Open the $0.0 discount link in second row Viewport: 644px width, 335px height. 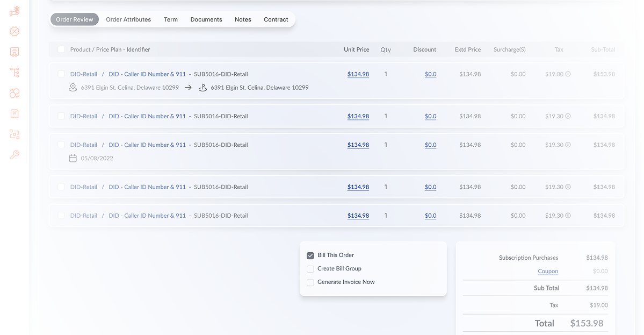430,116
